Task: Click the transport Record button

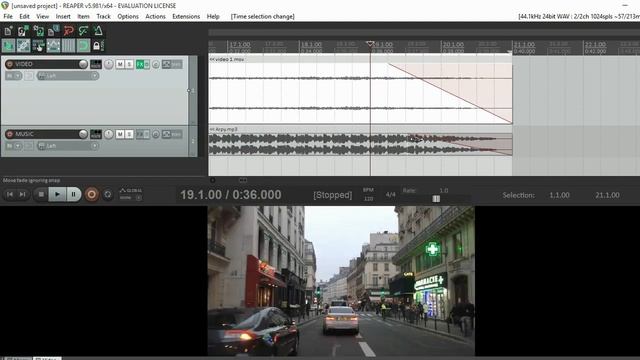Action: click(x=91, y=194)
